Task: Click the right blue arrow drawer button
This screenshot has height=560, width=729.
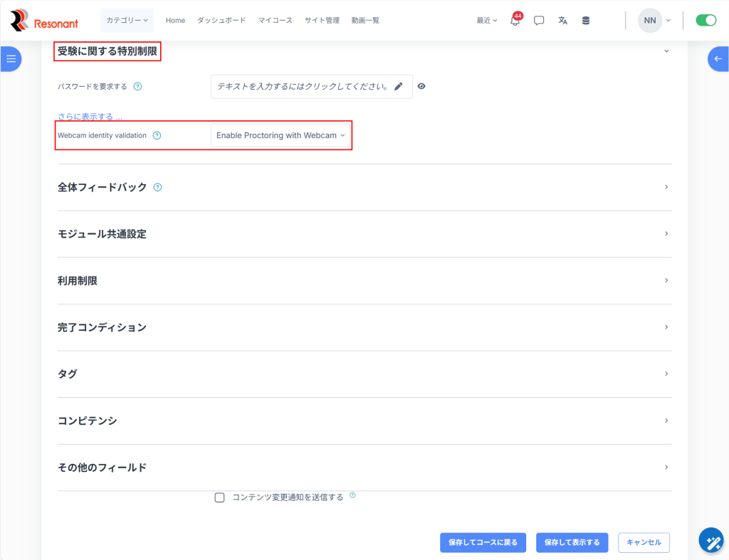Action: (x=718, y=59)
